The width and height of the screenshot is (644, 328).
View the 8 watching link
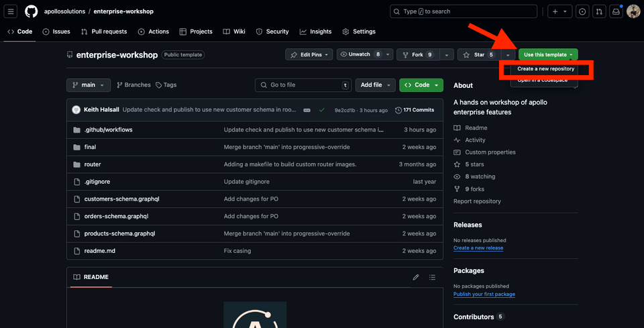pos(474,176)
